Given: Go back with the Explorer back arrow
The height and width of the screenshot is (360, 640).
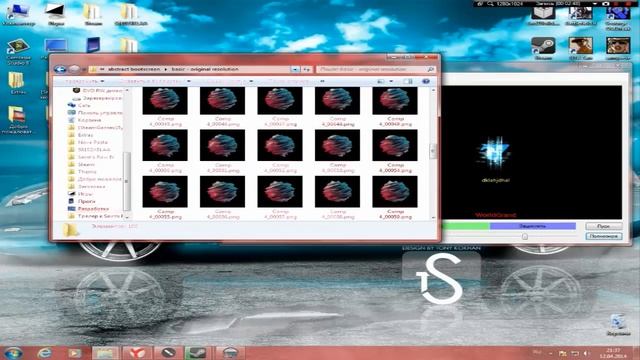Looking at the screenshot, I should pyautogui.click(x=60, y=69).
